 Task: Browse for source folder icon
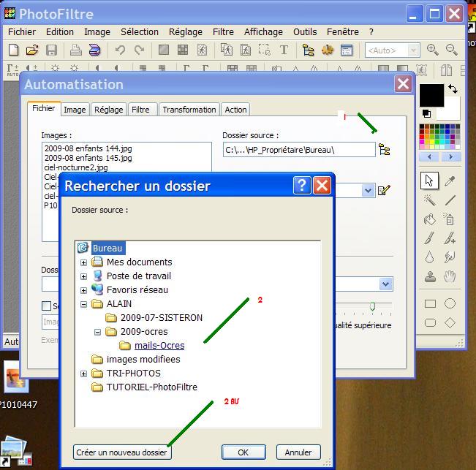pyautogui.click(x=385, y=150)
